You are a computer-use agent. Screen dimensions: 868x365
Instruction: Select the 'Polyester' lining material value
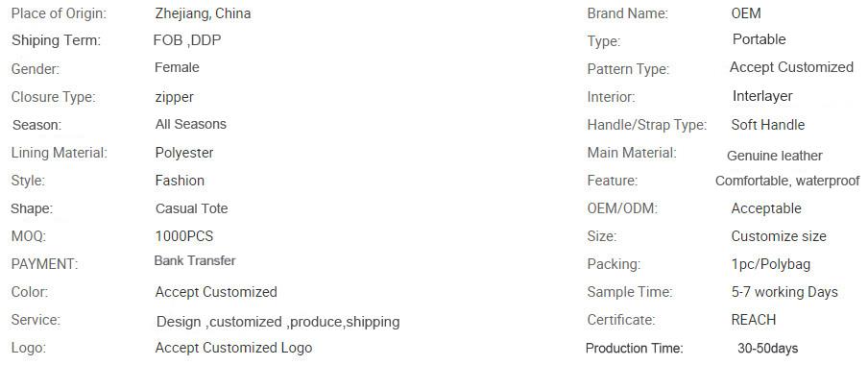(x=184, y=153)
